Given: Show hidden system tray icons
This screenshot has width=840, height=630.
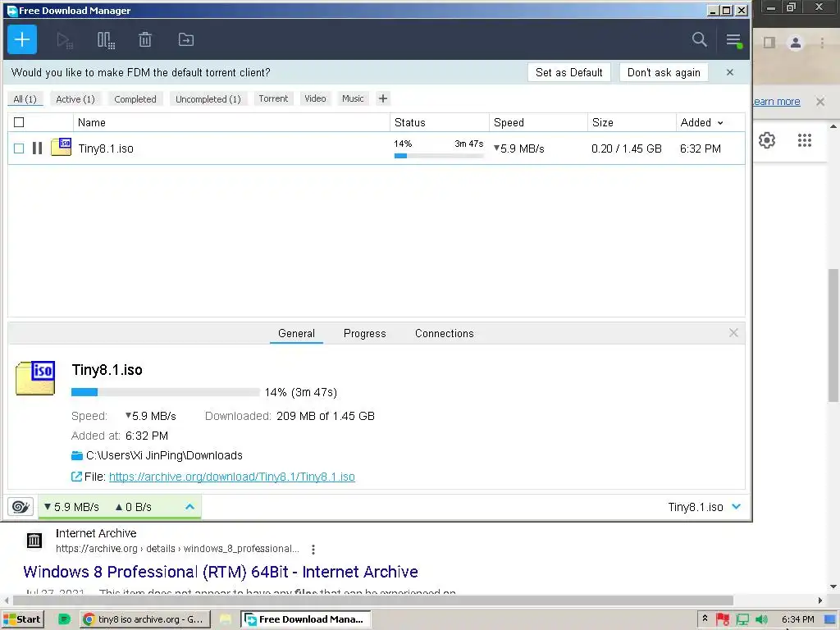Looking at the screenshot, I should (x=705, y=619).
